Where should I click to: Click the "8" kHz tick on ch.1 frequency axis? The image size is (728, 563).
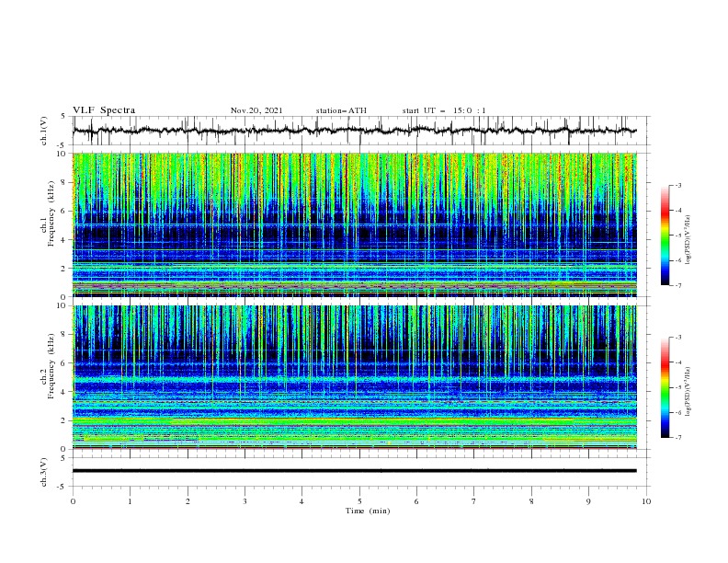(x=63, y=182)
